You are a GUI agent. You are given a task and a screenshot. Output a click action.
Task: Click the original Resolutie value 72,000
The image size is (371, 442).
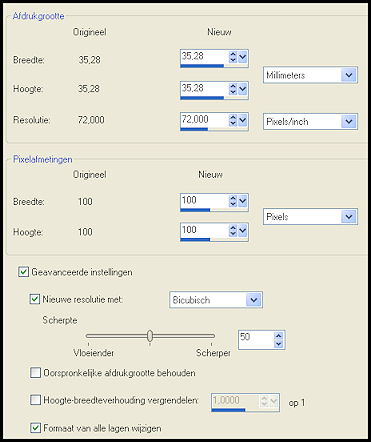tap(91, 120)
